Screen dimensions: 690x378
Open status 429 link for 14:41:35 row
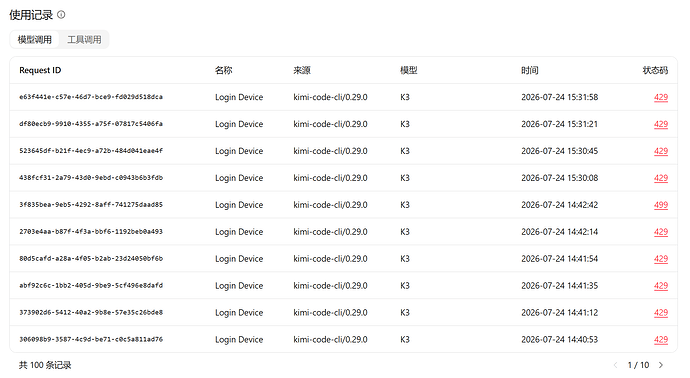coord(661,286)
